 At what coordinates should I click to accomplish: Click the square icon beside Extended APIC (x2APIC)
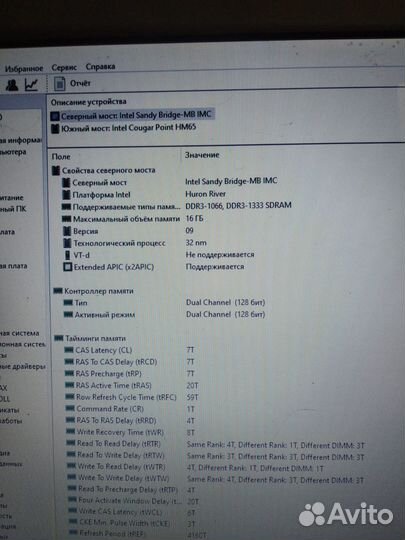click(68, 267)
